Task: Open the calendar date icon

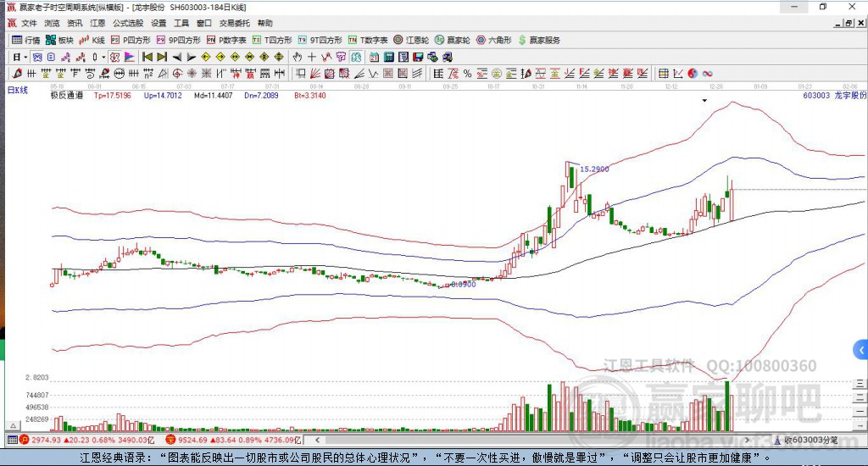Action: click(374, 57)
